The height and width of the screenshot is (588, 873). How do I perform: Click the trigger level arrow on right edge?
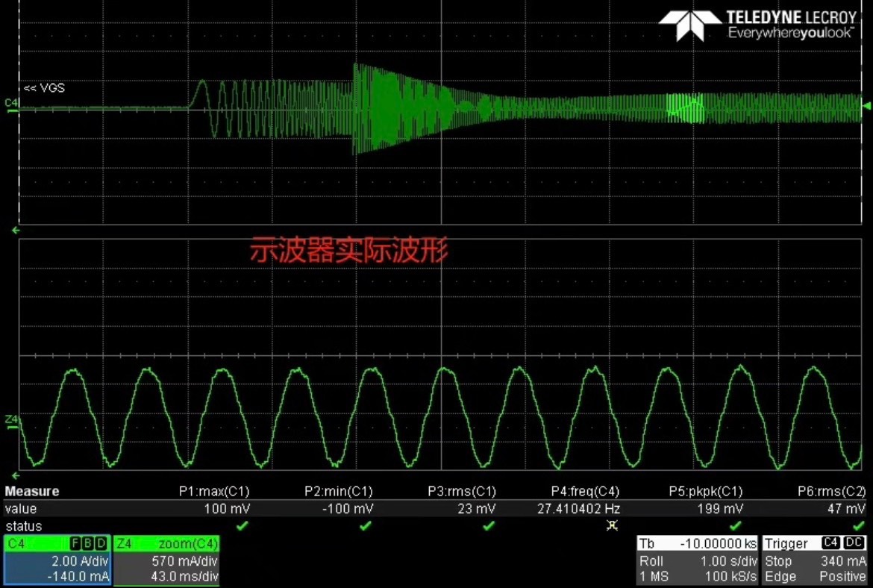[866, 105]
